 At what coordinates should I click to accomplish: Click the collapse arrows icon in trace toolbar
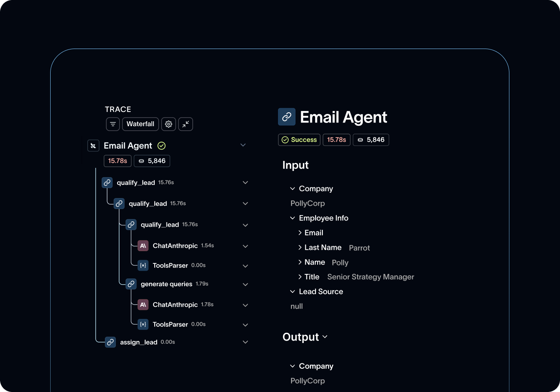pos(186,124)
